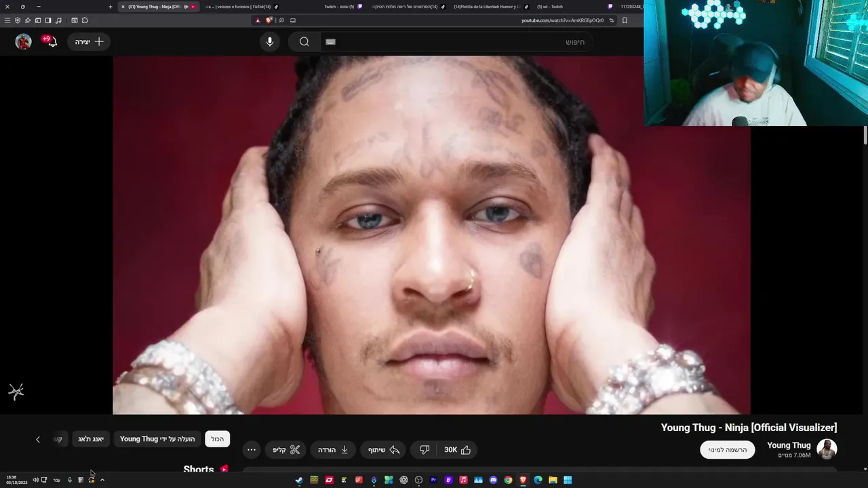Image resolution: width=868 pixels, height=488 pixels.
Task: Click the Clip (קליפ) scissors button
Action: click(x=286, y=449)
